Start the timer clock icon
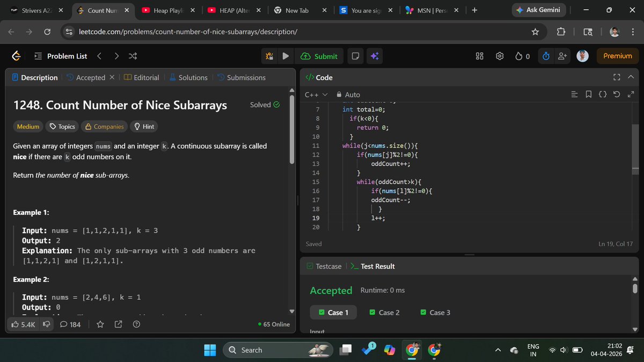This screenshot has height=362, width=644. 546,56
